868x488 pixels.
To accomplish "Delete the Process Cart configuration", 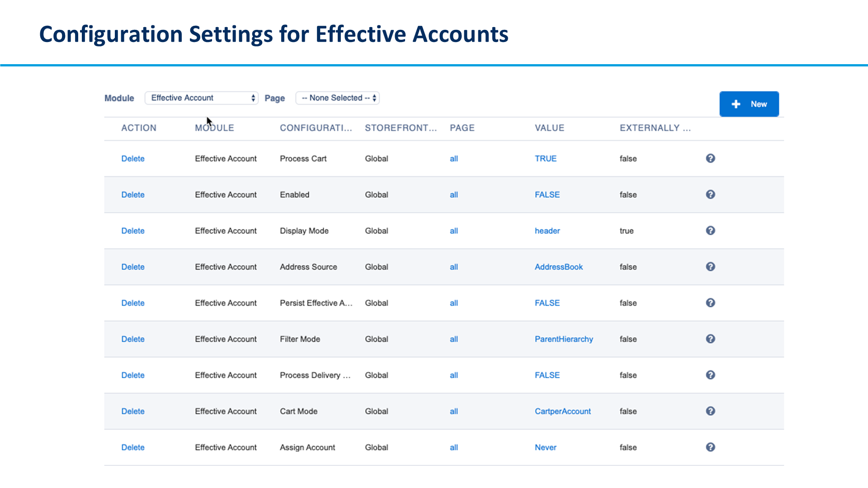I will pyautogui.click(x=133, y=159).
